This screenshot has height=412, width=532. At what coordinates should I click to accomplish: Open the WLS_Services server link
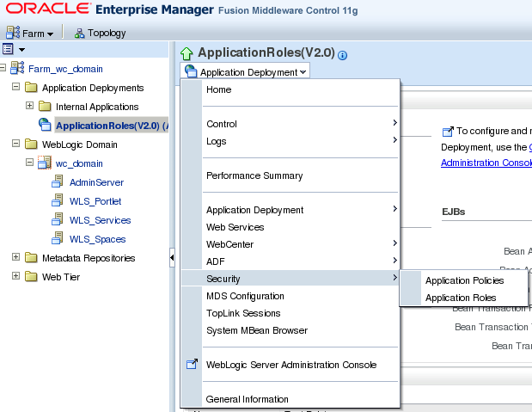tap(100, 220)
